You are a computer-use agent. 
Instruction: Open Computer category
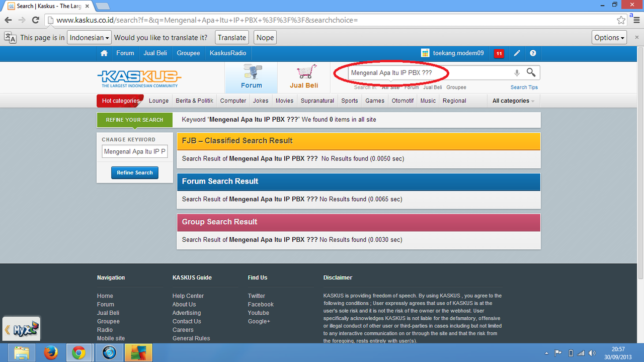point(233,101)
